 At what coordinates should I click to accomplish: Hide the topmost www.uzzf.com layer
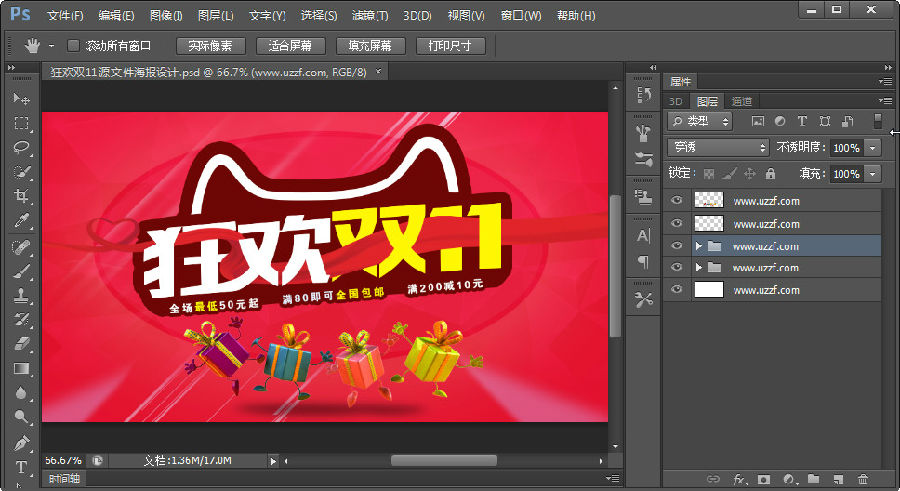point(677,200)
